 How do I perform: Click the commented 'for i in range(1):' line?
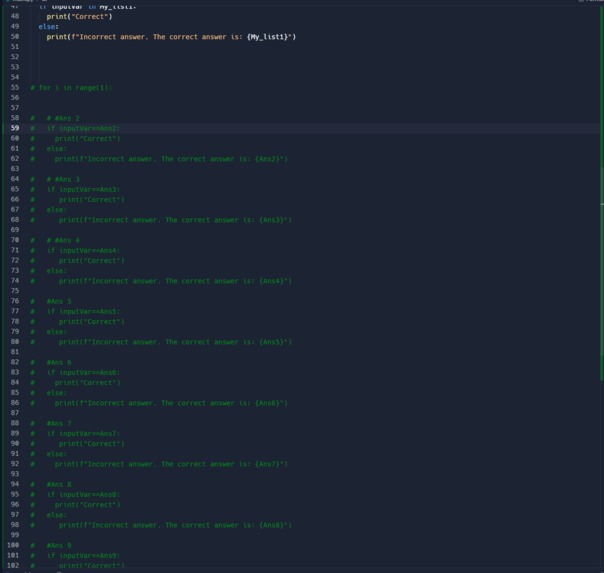(x=71, y=88)
